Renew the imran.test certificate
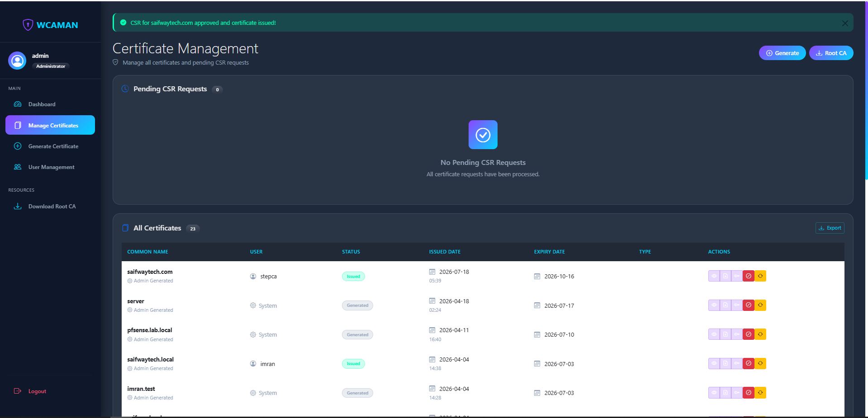This screenshot has height=418, width=868. point(760,393)
